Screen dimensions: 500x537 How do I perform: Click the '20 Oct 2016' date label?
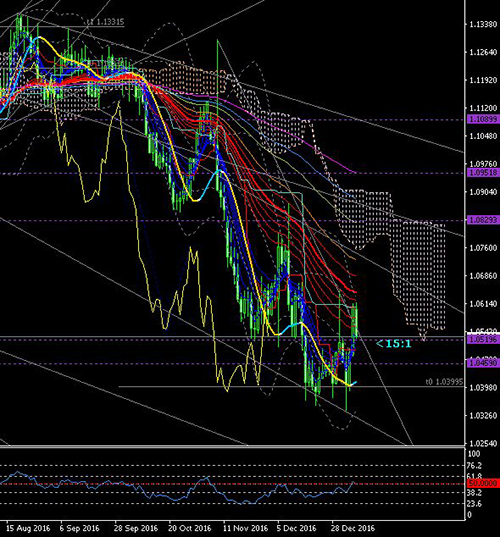[x=190, y=528]
